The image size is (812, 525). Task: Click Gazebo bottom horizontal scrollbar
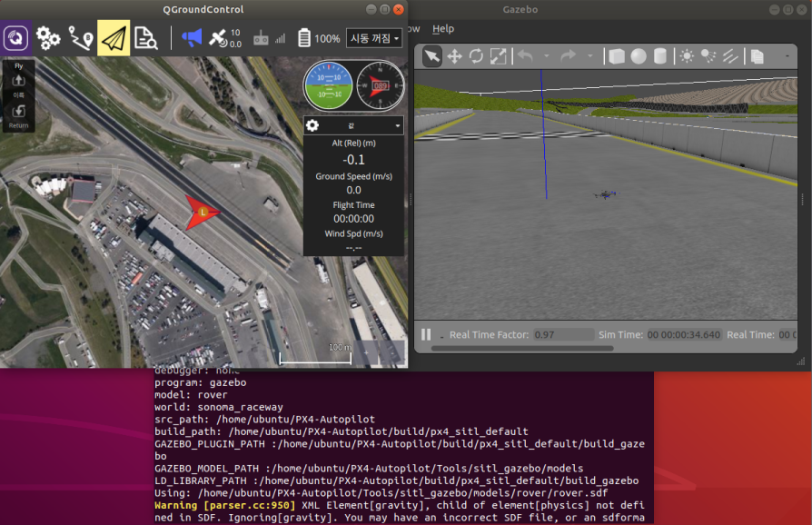(x=522, y=349)
